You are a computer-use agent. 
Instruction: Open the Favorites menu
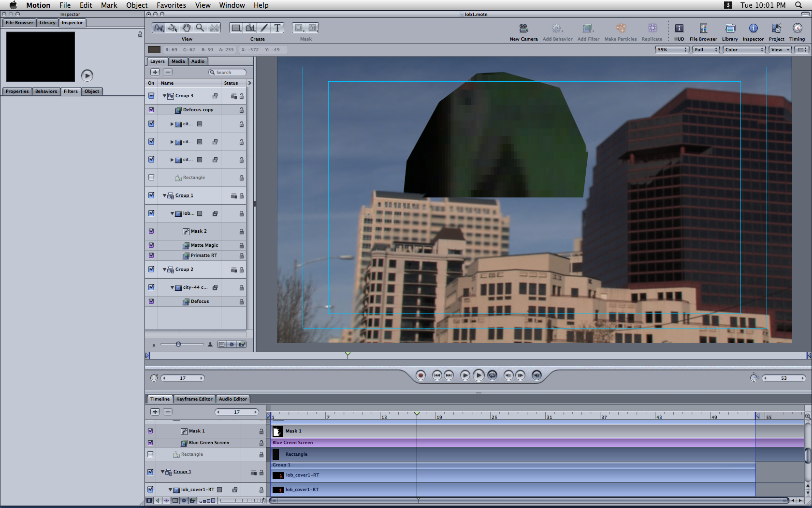pos(171,5)
